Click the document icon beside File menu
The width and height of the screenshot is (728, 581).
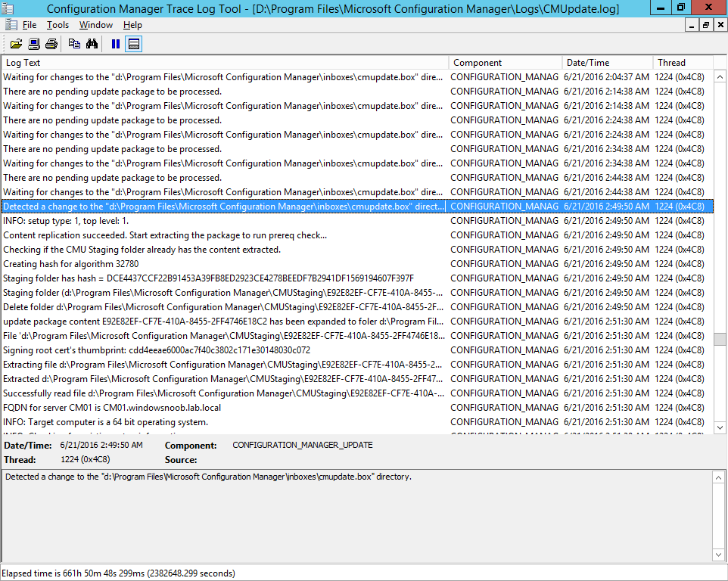[x=11, y=25]
